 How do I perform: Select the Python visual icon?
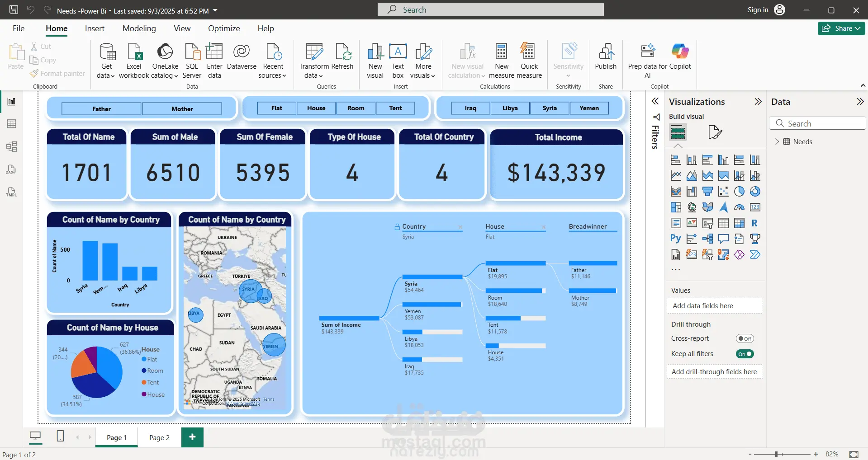click(676, 239)
